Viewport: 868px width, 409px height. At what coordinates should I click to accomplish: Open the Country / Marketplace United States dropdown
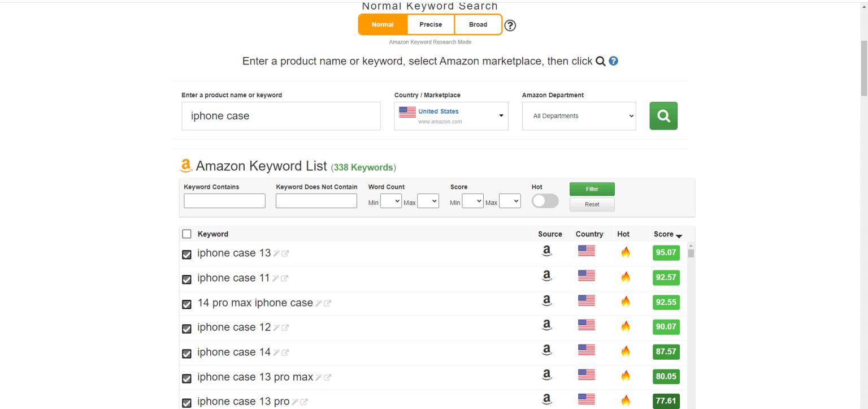tap(451, 116)
